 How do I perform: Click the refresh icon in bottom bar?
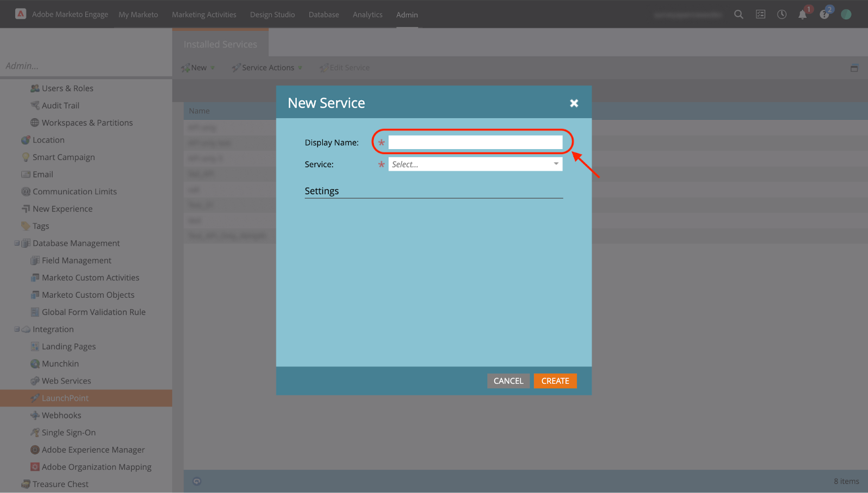[197, 481]
